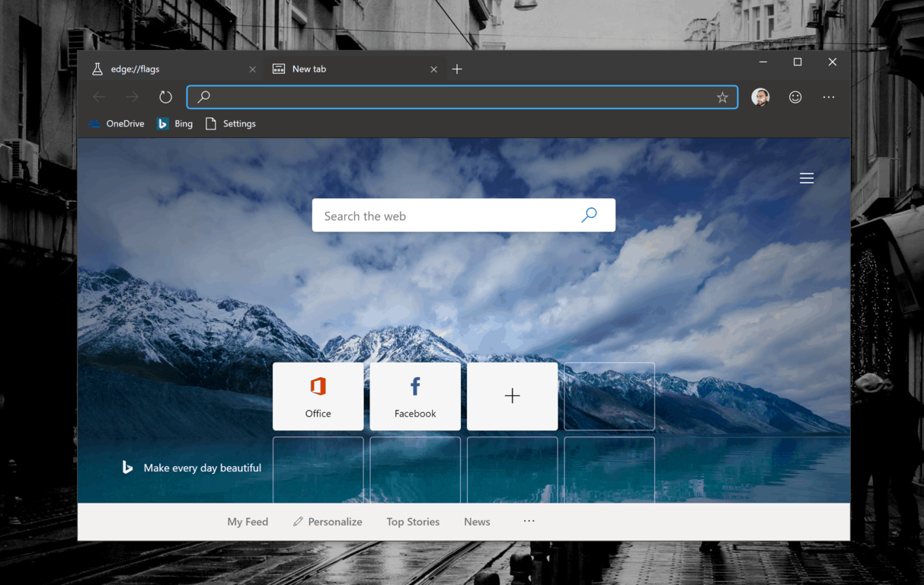The image size is (924, 585).
Task: Close the edge://flags tab
Action: [x=253, y=69]
